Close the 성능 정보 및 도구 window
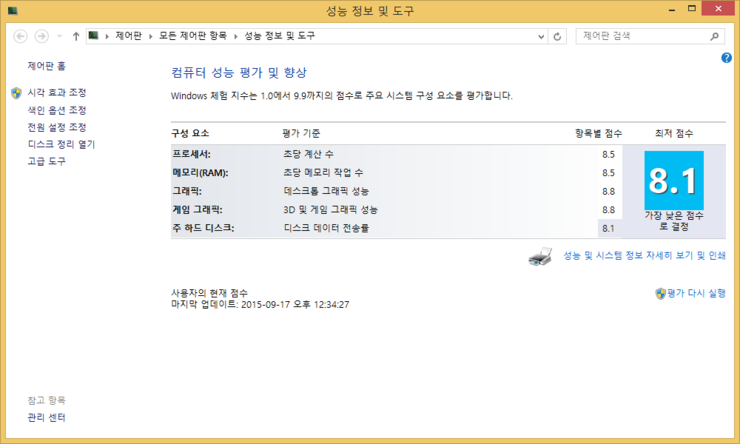740x444 pixels. [718, 8]
